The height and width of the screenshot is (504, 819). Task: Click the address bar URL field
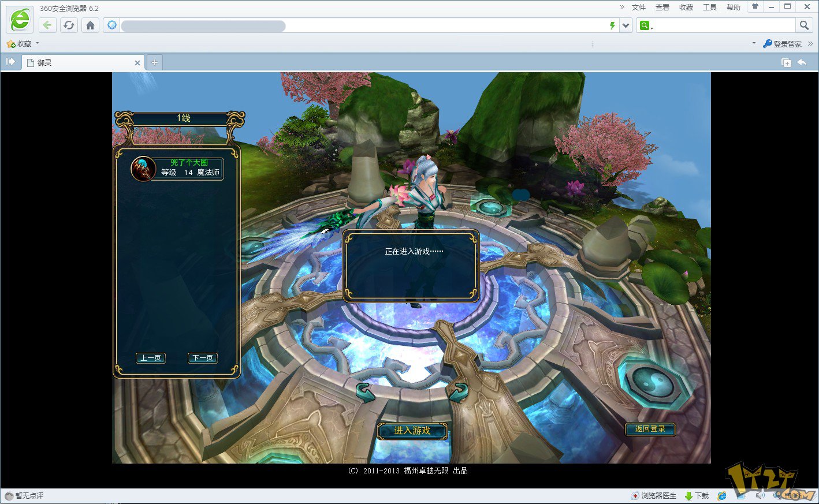364,25
